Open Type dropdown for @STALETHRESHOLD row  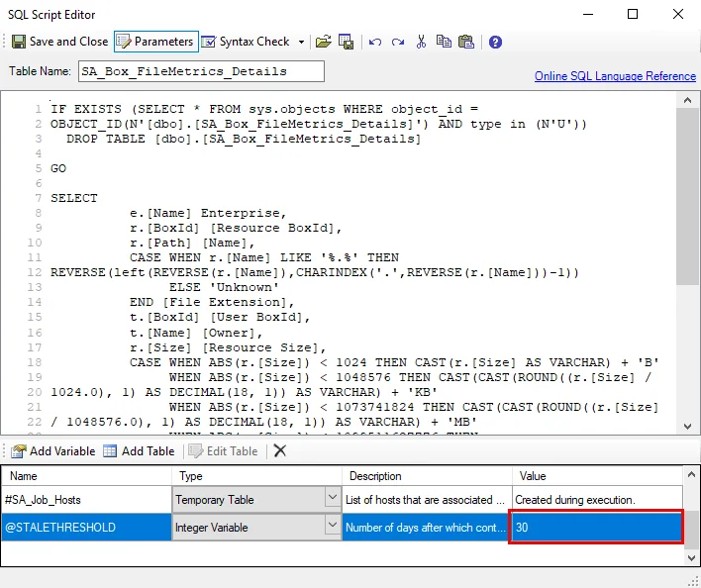coord(332,525)
